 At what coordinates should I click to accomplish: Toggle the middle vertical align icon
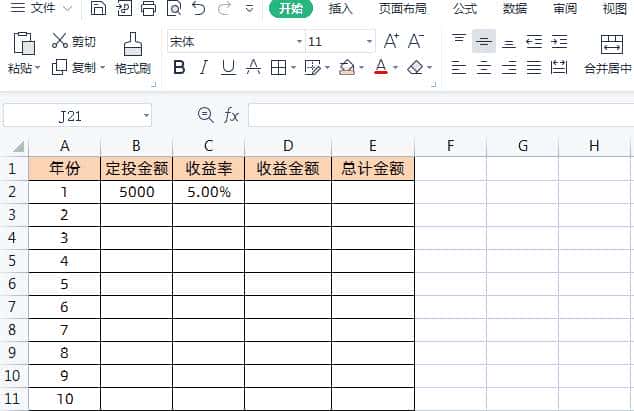click(x=484, y=41)
